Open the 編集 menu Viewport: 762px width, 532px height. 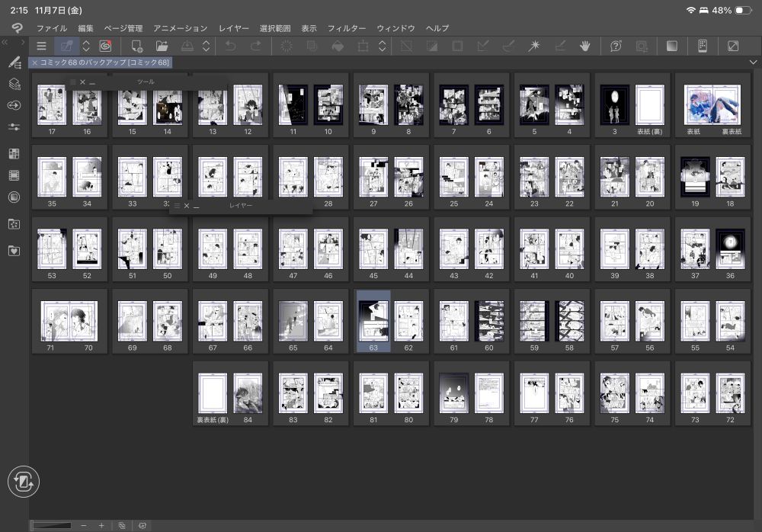[x=85, y=28]
